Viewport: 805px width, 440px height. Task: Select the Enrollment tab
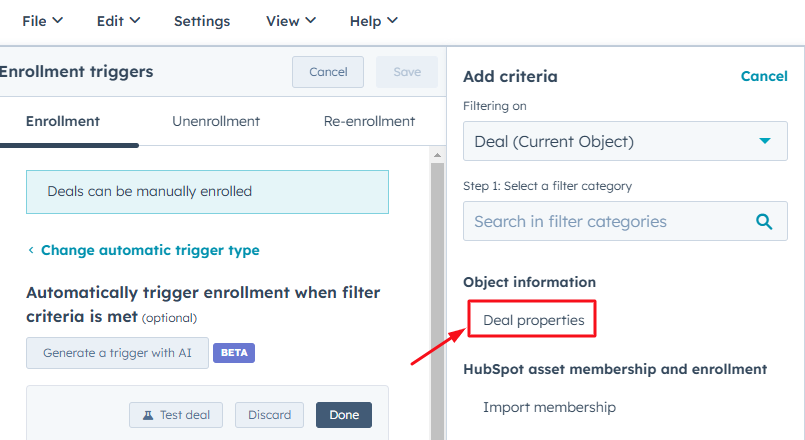coord(63,121)
